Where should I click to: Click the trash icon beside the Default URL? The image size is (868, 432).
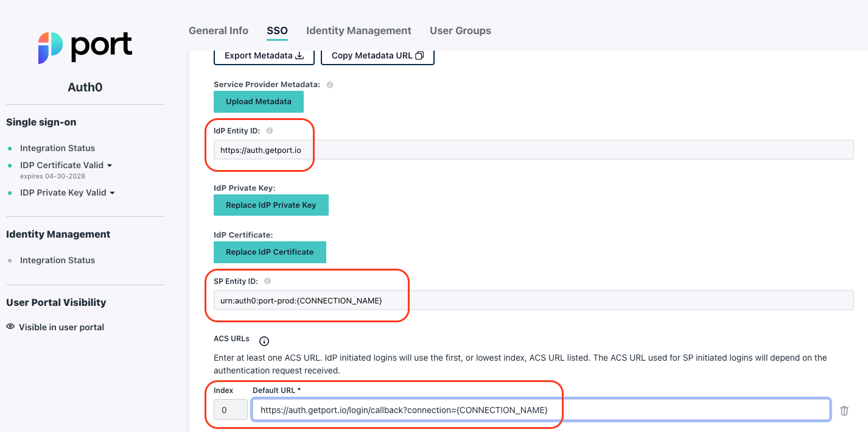coord(844,410)
